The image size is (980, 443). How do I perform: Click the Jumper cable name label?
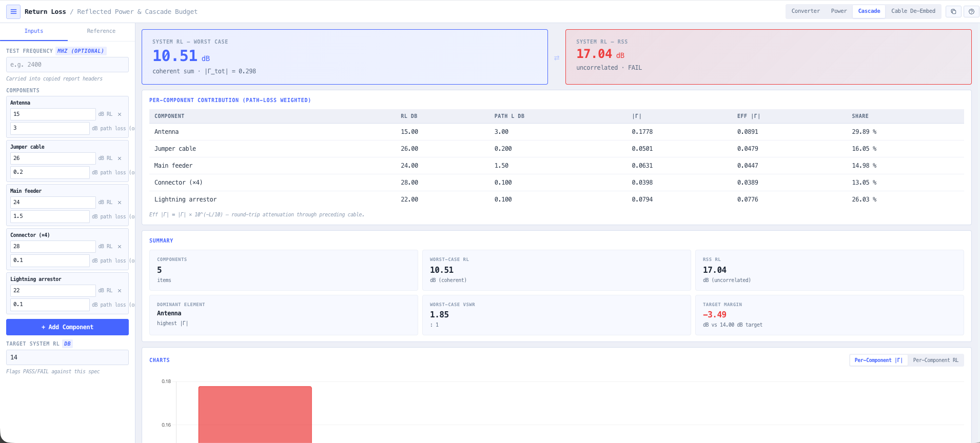click(x=27, y=147)
